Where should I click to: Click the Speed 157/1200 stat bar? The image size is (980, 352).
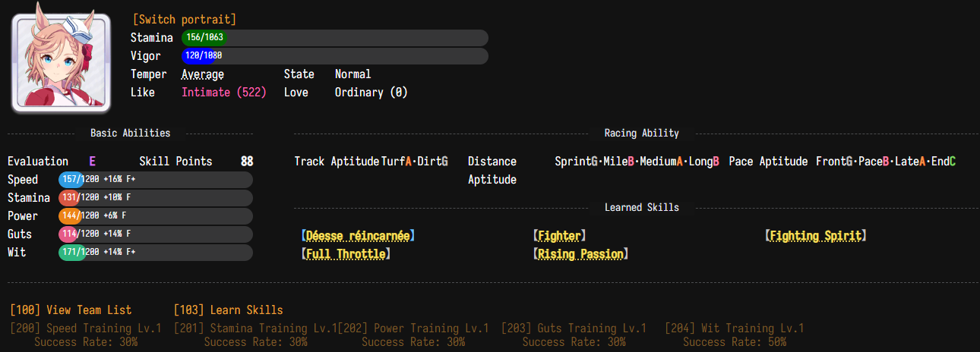[x=156, y=180]
